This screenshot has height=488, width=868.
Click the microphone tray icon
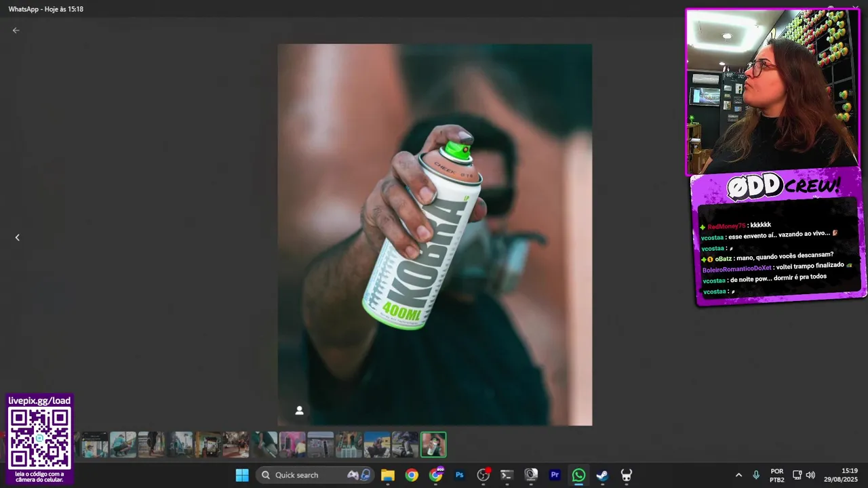[756, 475]
